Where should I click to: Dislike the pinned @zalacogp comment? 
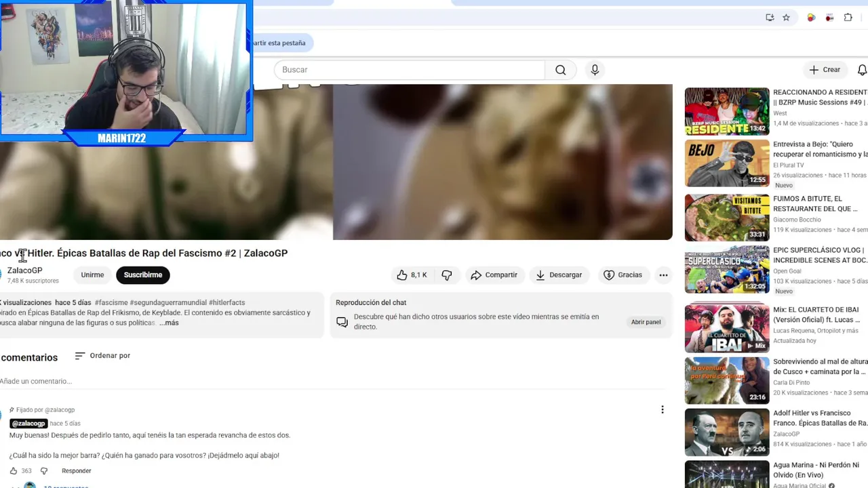[x=44, y=471]
